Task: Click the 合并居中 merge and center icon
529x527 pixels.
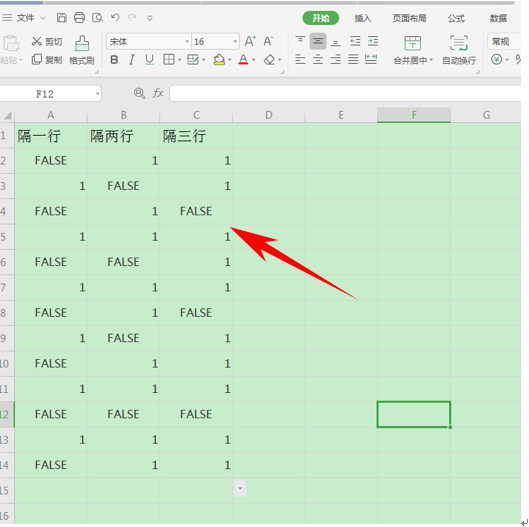Action: (x=413, y=50)
